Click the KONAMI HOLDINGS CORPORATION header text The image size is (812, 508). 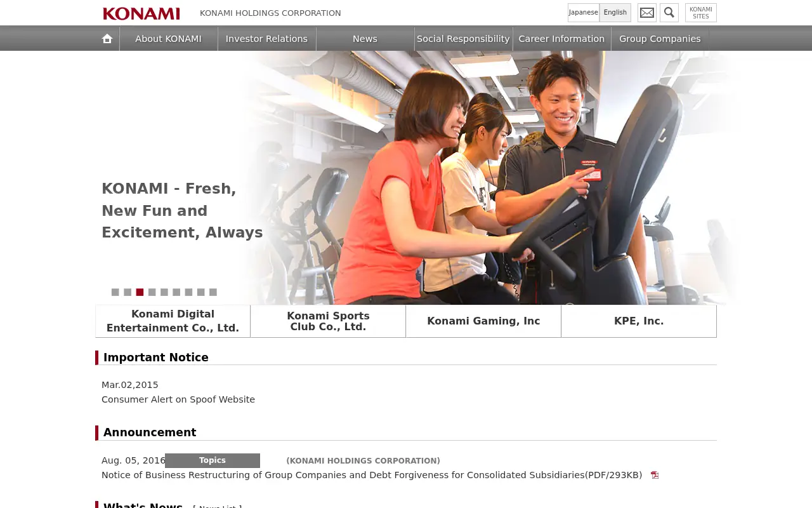[x=270, y=13]
